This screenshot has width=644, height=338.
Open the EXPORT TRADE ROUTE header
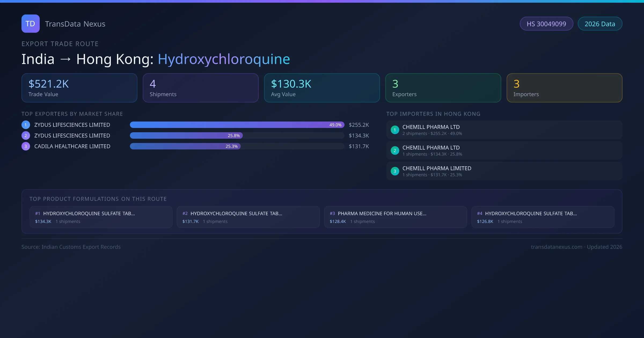click(x=60, y=43)
